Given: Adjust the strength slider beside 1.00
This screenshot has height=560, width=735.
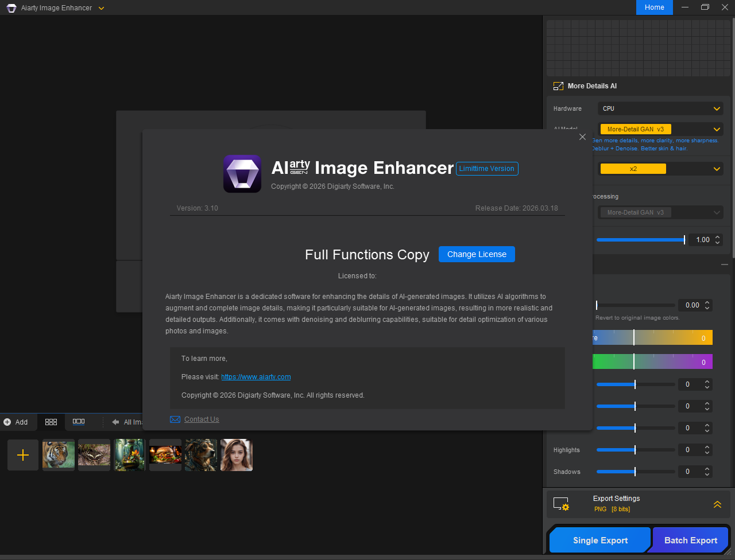Looking at the screenshot, I should click(x=641, y=240).
